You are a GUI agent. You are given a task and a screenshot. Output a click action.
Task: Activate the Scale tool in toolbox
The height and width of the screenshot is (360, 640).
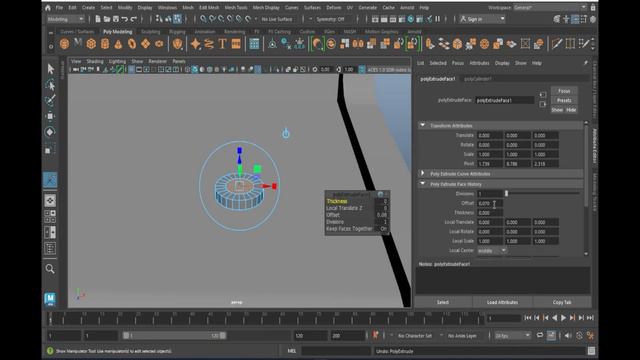pos(49,149)
